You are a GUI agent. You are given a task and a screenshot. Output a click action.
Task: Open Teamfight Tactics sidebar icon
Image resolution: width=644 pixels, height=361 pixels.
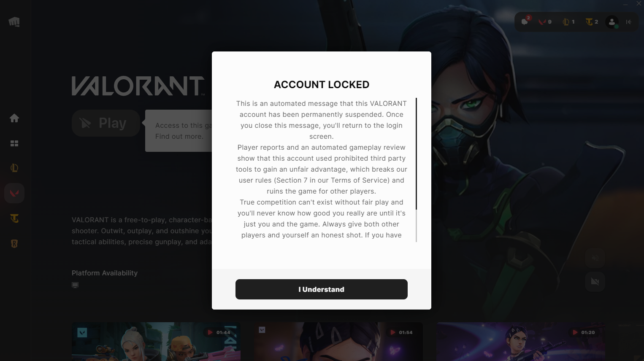(x=14, y=218)
